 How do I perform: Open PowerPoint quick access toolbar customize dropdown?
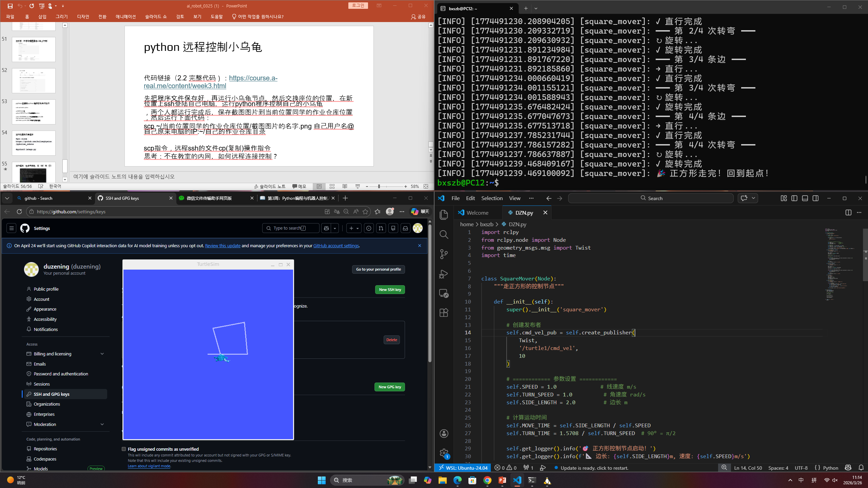[63, 6]
